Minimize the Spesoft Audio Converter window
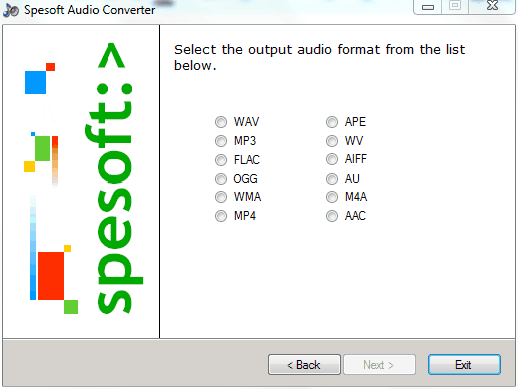The width and height of the screenshot is (518, 389). click(428, 7)
